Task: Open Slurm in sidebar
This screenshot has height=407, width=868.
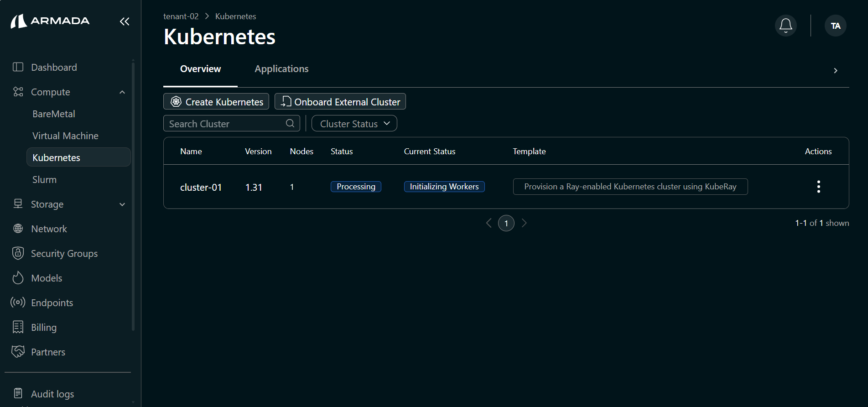Action: tap(44, 180)
